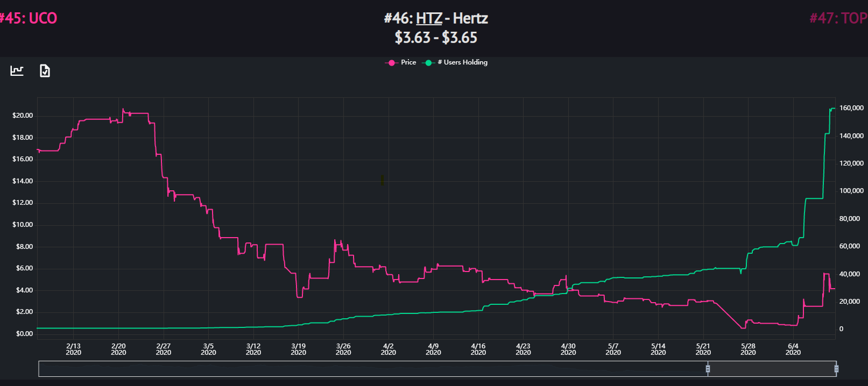Click the $3.63 - $3.65 price range text

[436, 38]
